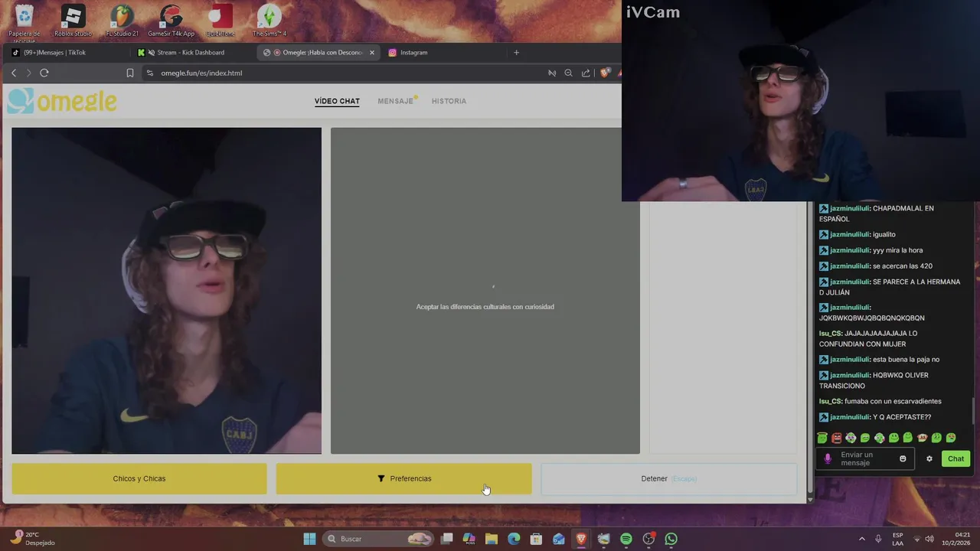
Task: Open the volume icon in system tray
Action: tap(929, 539)
